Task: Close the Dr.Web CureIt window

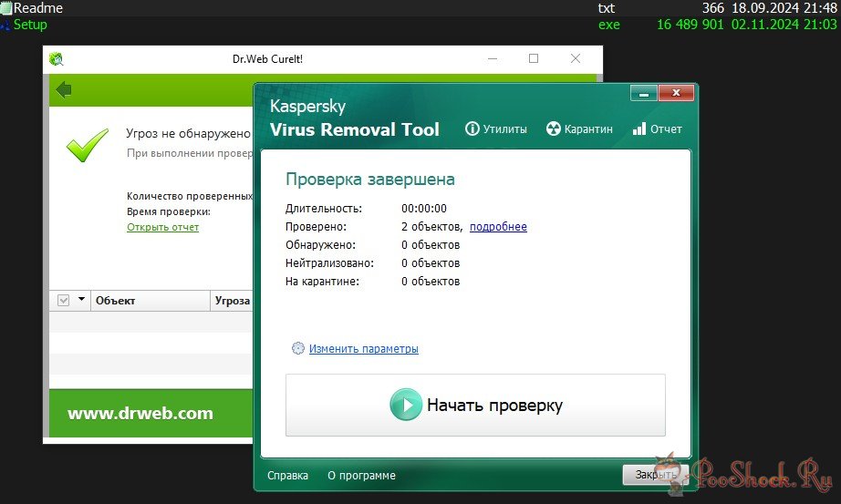Action: (576, 58)
